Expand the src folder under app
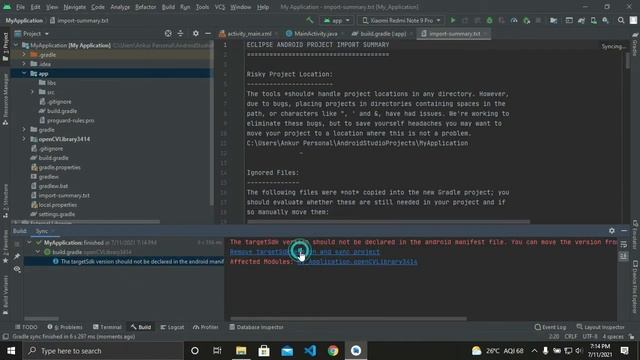Image resolution: width=640 pixels, height=360 pixels. pyautogui.click(x=32, y=92)
